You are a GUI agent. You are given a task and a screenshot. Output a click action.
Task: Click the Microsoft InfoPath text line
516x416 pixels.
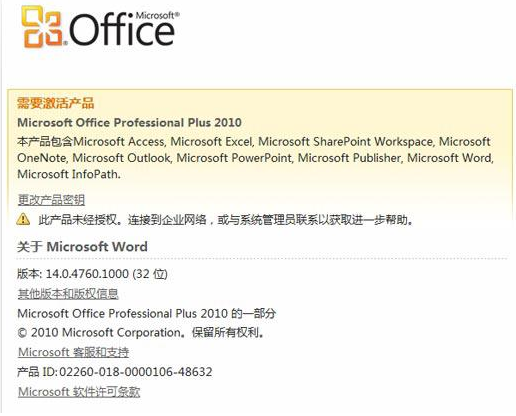coord(69,174)
